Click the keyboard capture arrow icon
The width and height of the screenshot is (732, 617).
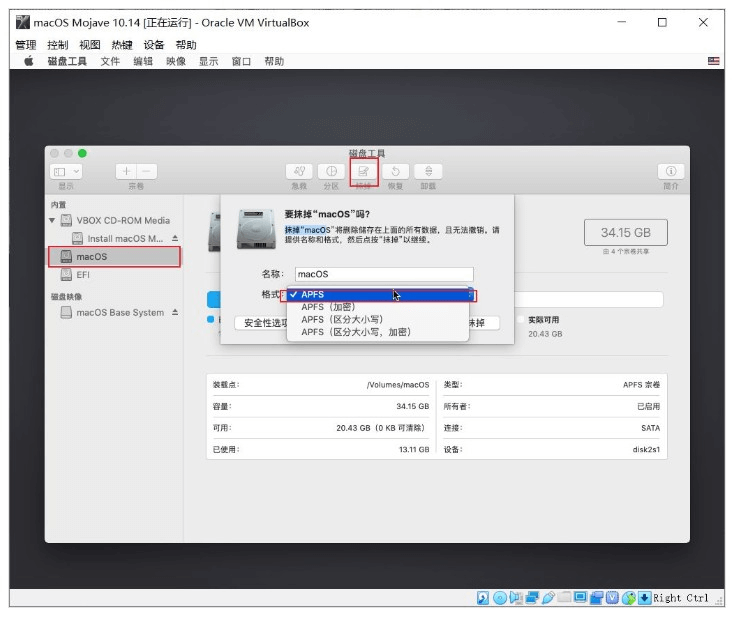point(645,598)
